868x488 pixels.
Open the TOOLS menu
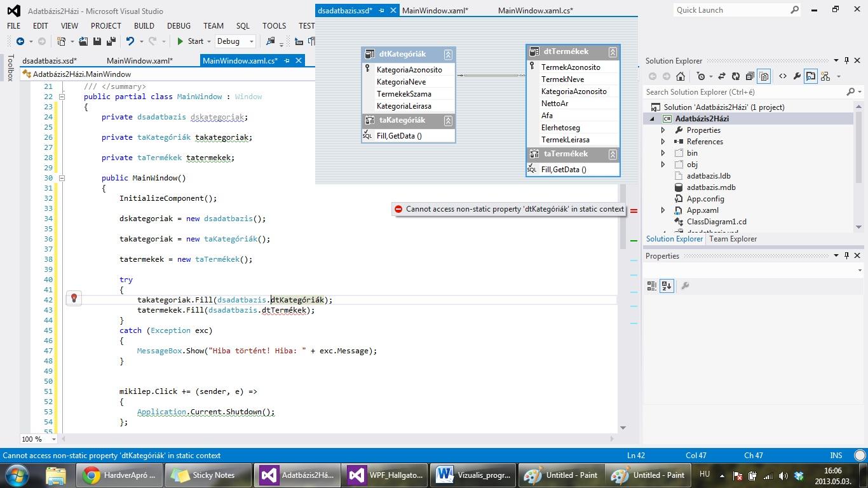click(x=275, y=26)
